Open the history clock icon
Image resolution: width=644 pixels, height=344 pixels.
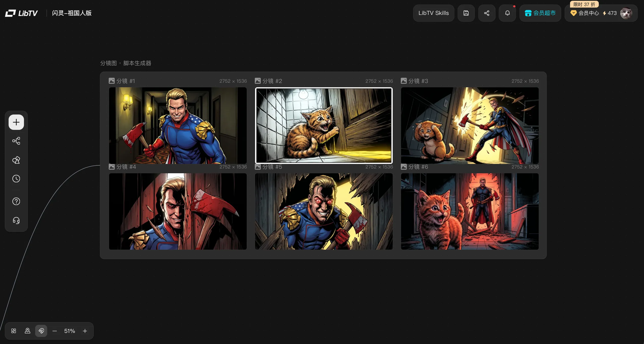pos(16,179)
